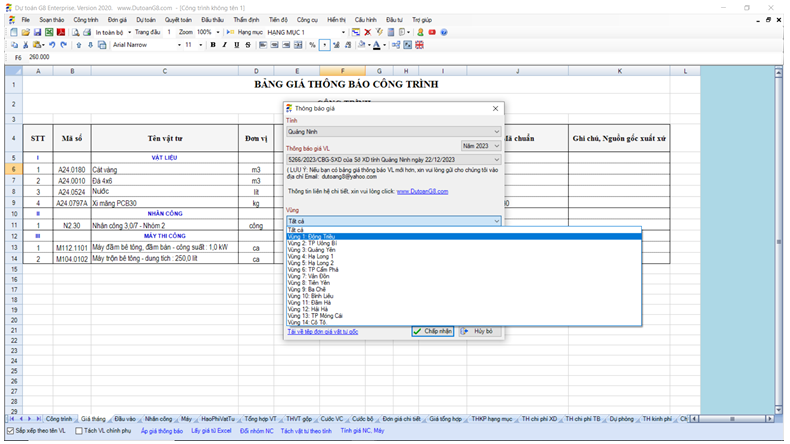Click the percent format icon
The image size is (790, 444).
312,45
